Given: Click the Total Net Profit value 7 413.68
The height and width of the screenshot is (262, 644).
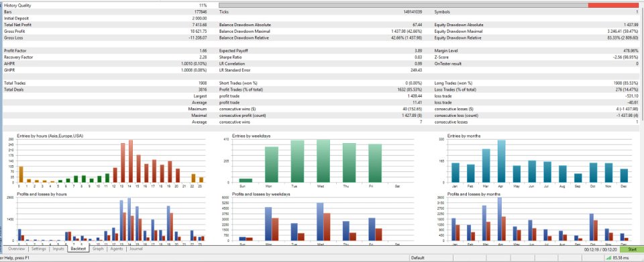Looking at the screenshot, I should pyautogui.click(x=199, y=25).
